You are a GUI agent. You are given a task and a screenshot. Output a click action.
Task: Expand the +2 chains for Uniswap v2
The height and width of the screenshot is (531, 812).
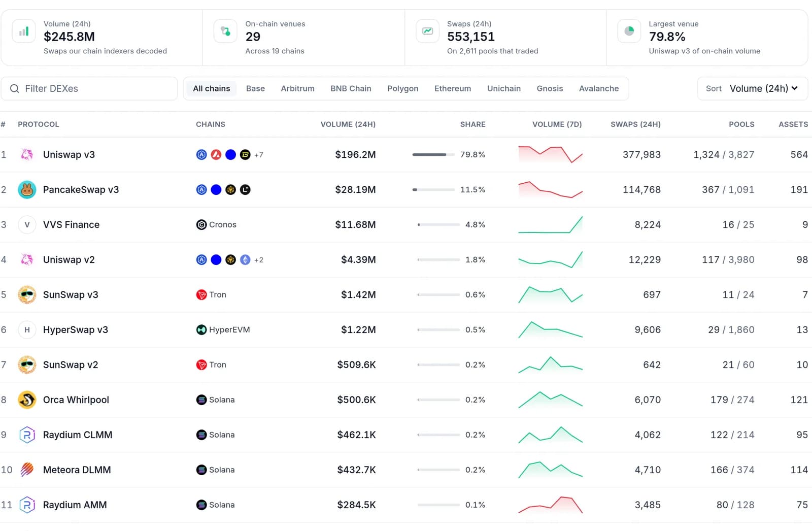[x=259, y=260]
